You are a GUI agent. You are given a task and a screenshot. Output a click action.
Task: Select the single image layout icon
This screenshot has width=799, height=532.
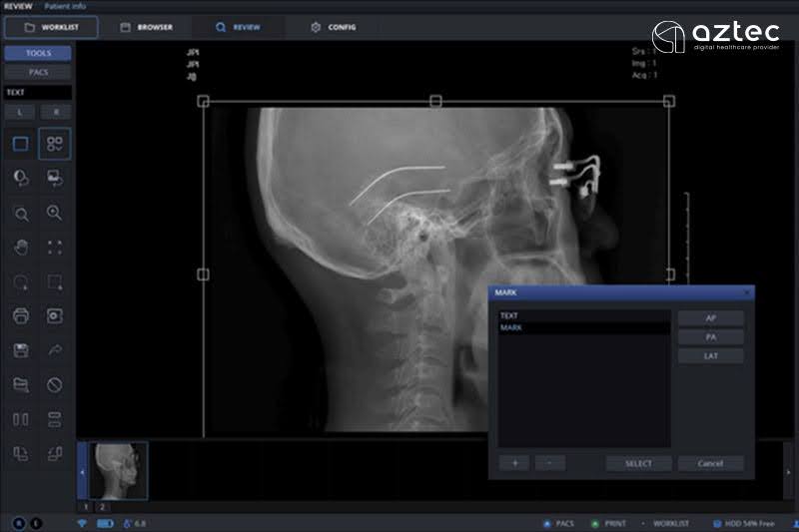click(20, 144)
